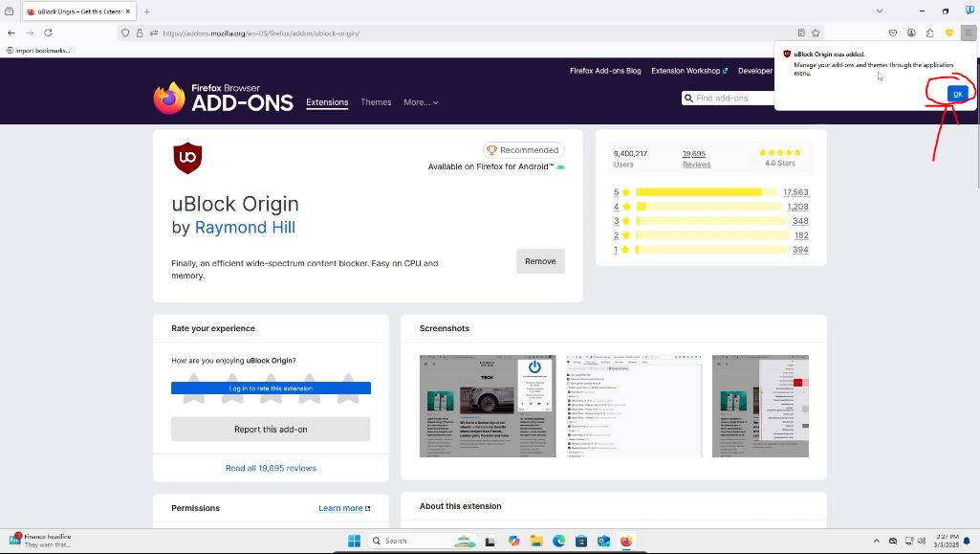Screen dimensions: 980x554
Task: Open the Save to Pocket icon
Action: 893,33
